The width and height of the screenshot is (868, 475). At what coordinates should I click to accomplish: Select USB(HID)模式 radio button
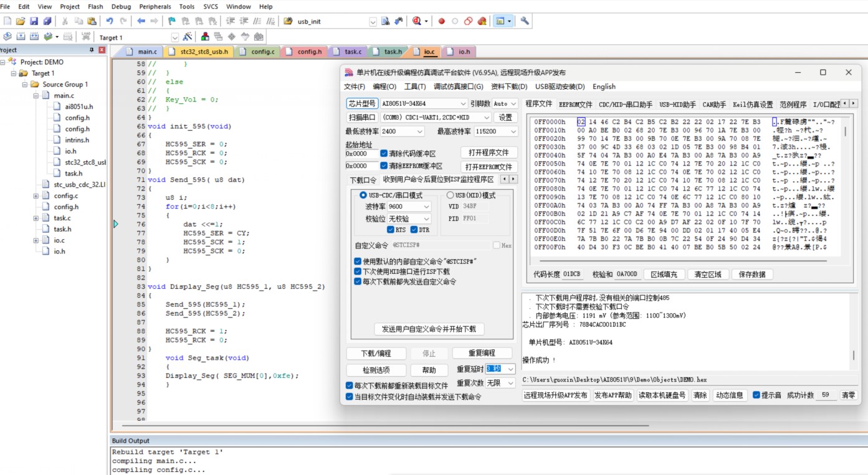pos(450,195)
